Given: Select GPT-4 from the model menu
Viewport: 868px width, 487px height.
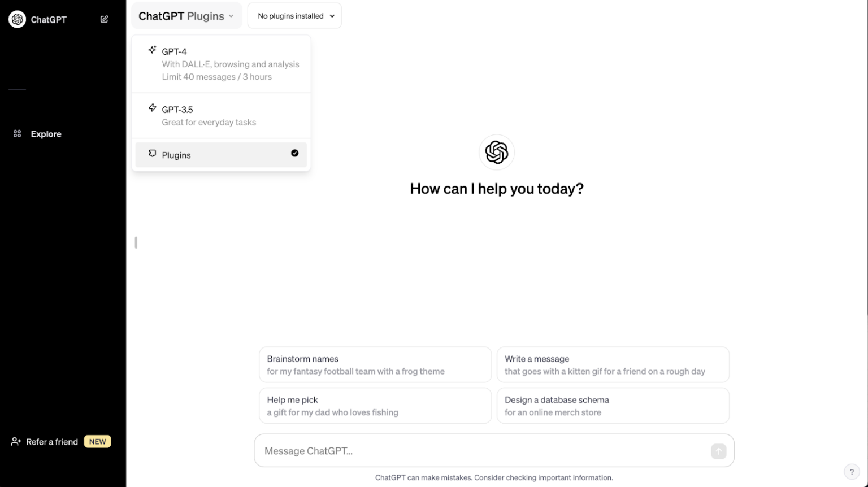Looking at the screenshot, I should (221, 64).
